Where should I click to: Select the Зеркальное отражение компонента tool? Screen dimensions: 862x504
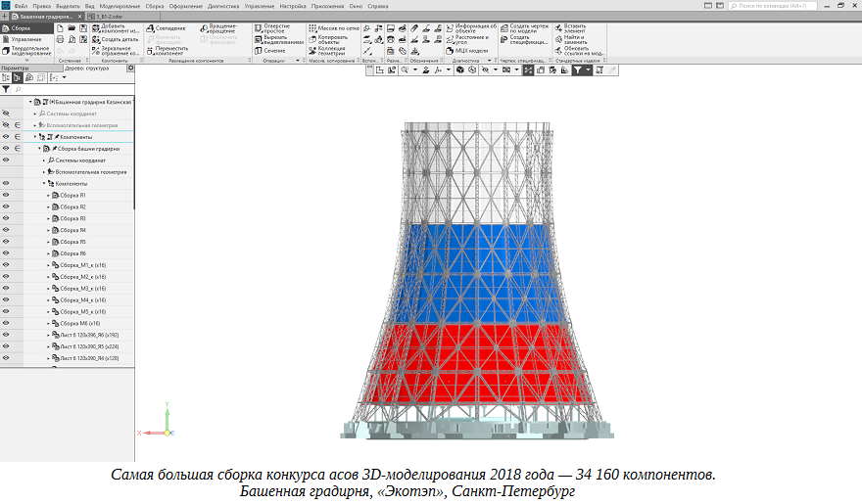116,51
